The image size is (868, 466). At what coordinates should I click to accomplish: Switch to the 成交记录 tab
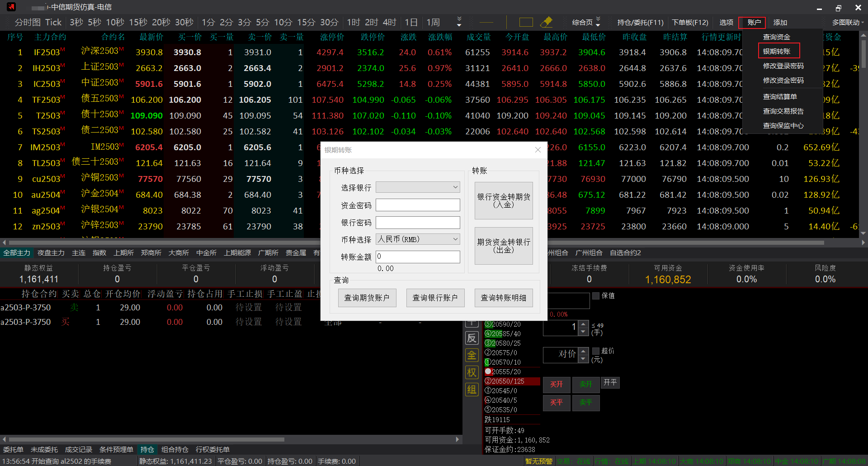pyautogui.click(x=78, y=450)
